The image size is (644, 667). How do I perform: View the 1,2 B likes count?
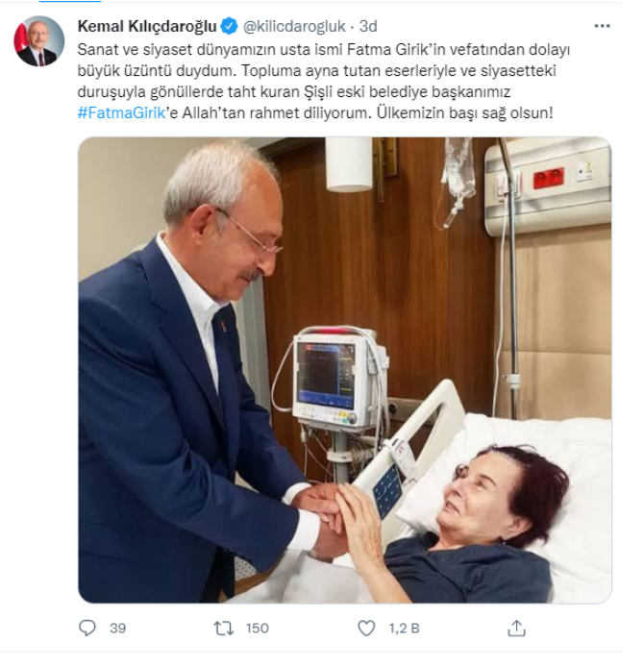pos(404,629)
